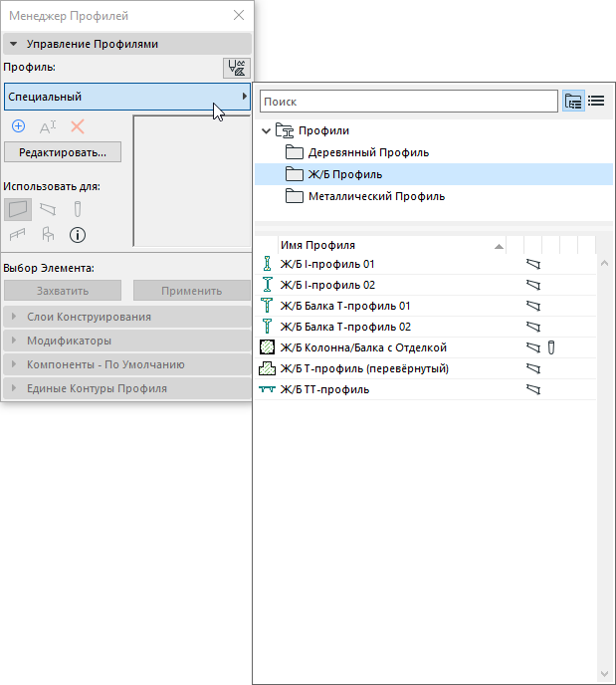Click the Применить button
616x685 pixels.
point(192,291)
